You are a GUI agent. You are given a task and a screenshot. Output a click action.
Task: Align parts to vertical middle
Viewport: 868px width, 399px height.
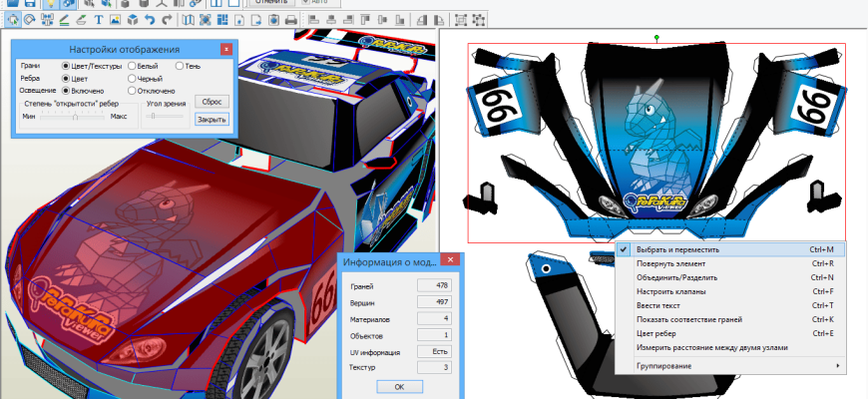(382, 20)
